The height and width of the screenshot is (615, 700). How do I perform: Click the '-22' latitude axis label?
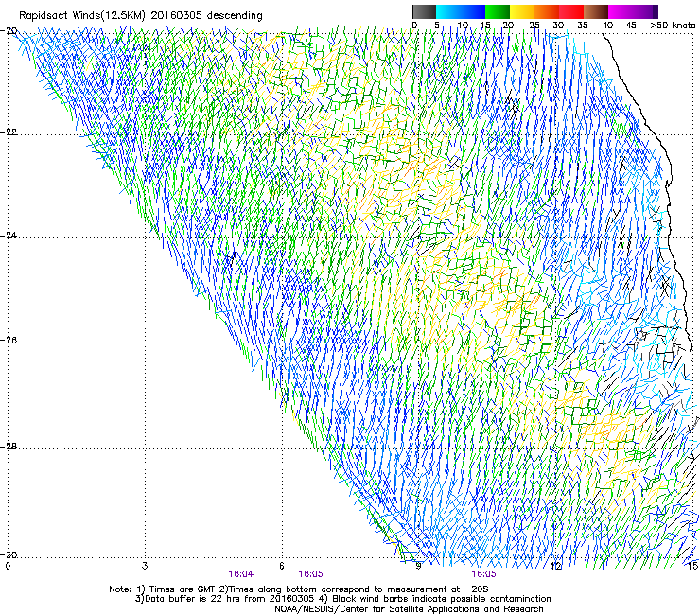coord(9,132)
